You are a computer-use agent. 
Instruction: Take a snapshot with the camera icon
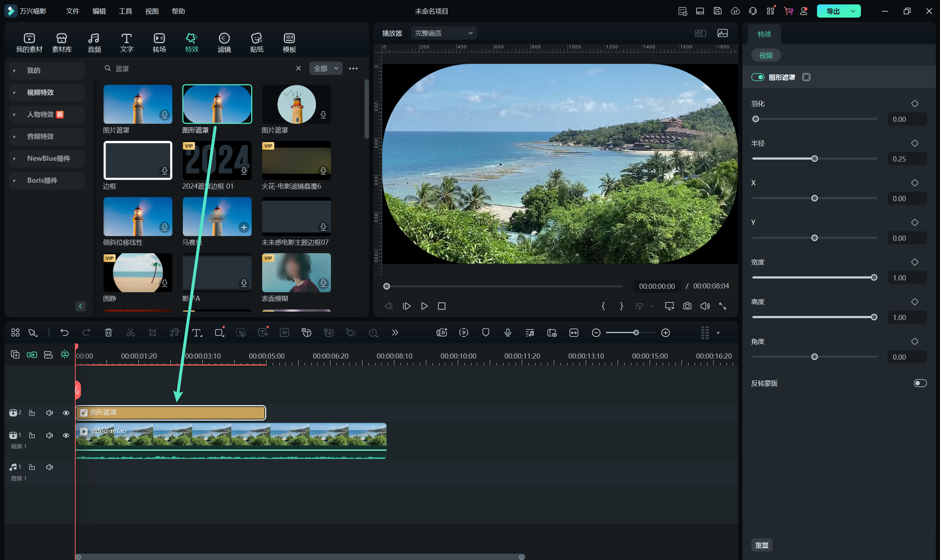687,306
